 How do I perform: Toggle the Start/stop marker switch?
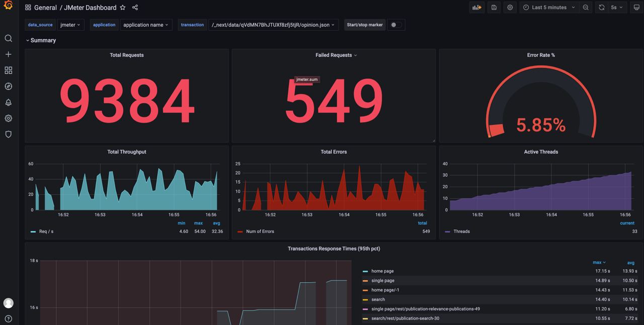coord(396,25)
